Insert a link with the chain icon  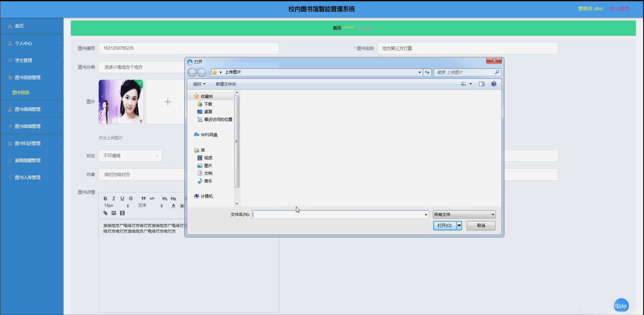[x=105, y=213]
